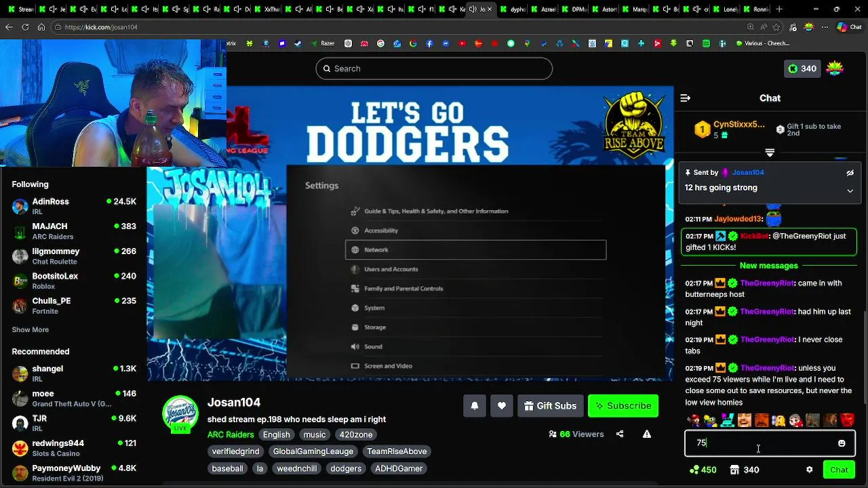The height and width of the screenshot is (488, 868).
Task: Open the YouTube bookmark icon
Action: pos(462,43)
